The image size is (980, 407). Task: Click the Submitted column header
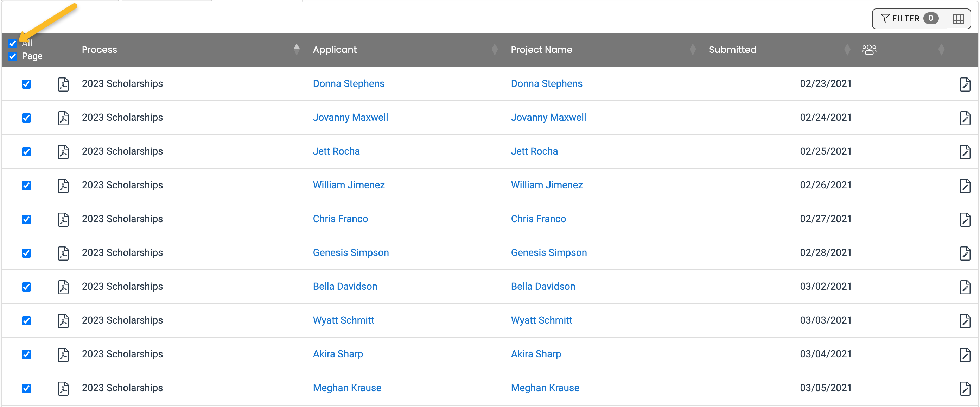pyautogui.click(x=732, y=50)
